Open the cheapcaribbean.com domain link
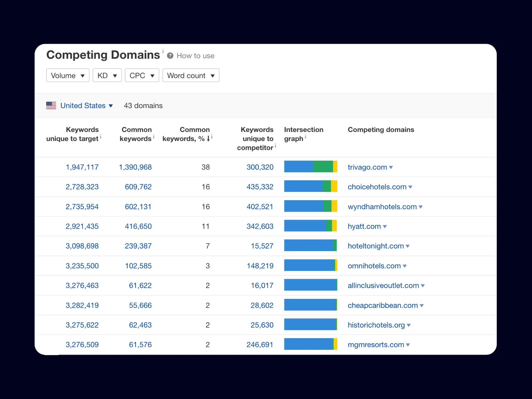Image resolution: width=532 pixels, height=399 pixels. coord(383,305)
